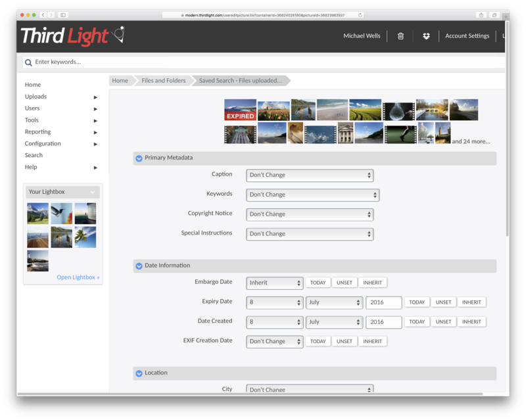Click the search magnifier icon
The width and height of the screenshot is (526, 420).
[x=28, y=62]
